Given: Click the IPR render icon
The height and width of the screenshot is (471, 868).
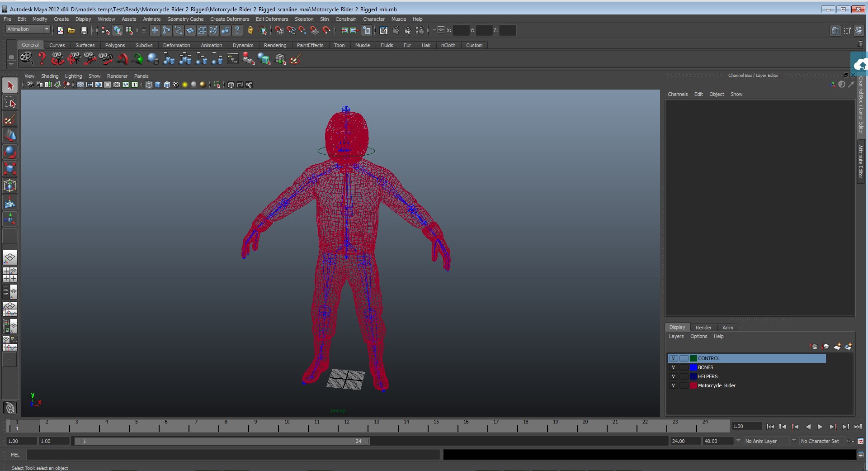Looking at the screenshot, I should (x=408, y=30).
